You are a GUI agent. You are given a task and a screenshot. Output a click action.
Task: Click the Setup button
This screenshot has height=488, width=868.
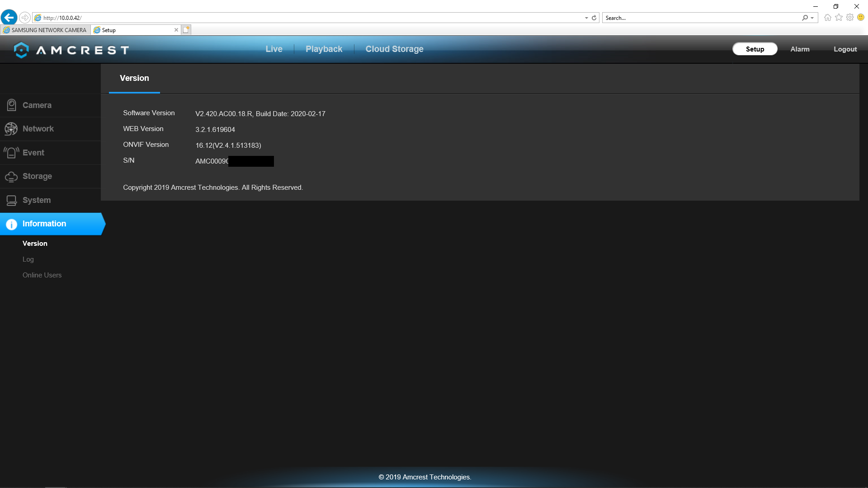(755, 49)
